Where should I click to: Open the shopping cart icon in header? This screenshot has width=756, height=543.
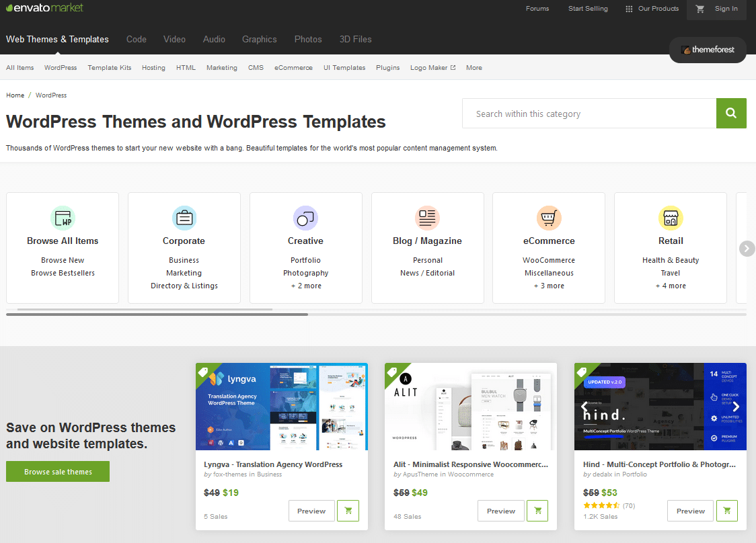pos(700,9)
